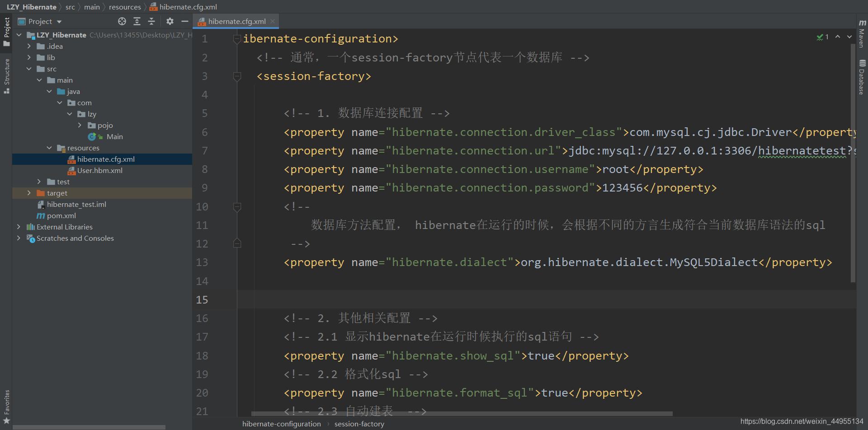Collapse the resources folder

50,148
